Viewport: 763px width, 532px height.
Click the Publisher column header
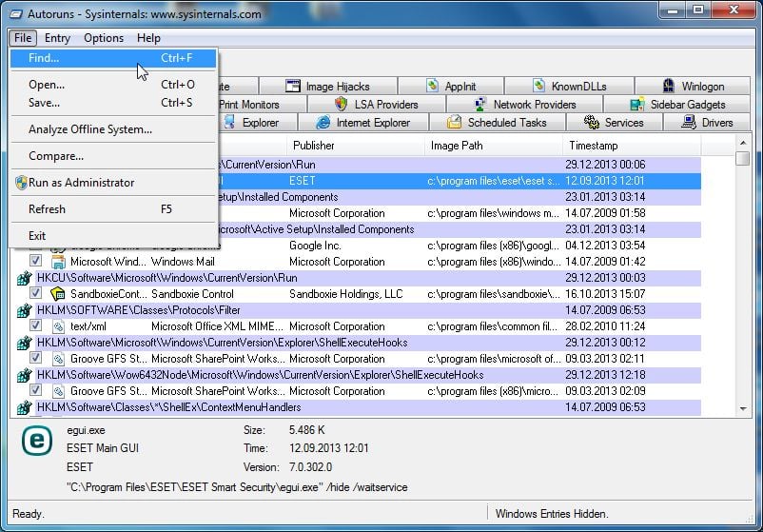(314, 146)
